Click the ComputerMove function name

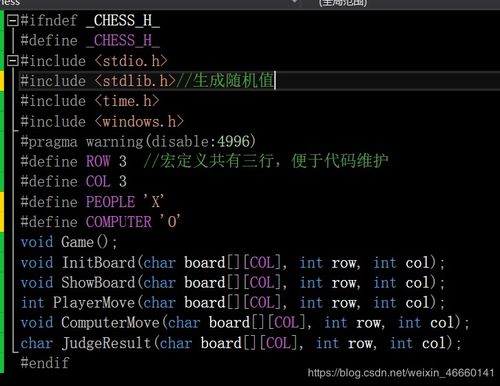click(x=110, y=323)
